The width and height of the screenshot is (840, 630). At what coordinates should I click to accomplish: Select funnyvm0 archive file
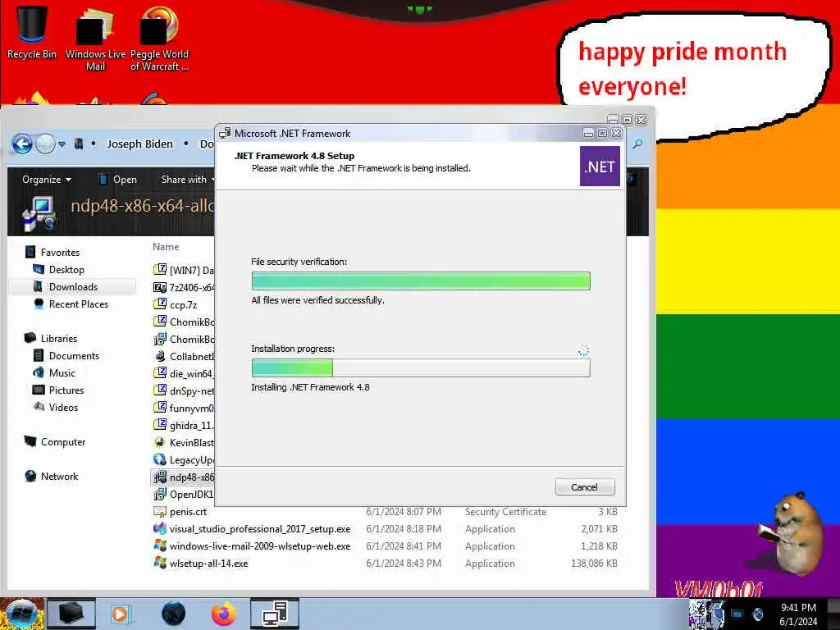click(183, 409)
